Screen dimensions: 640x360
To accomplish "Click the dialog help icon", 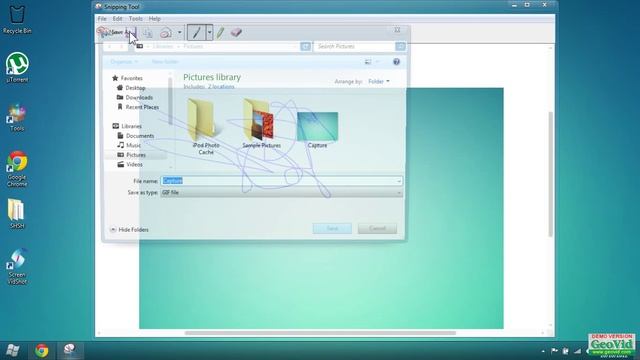I will pos(396,62).
